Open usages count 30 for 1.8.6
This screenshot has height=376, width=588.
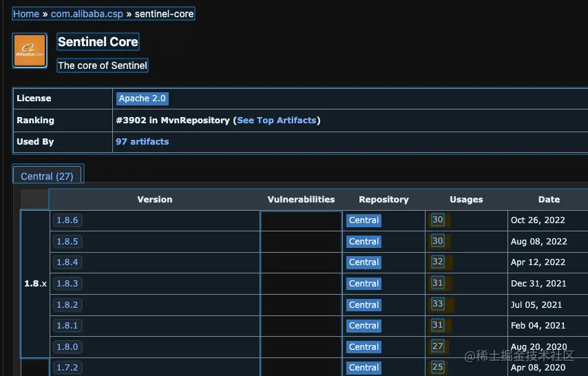[438, 220]
